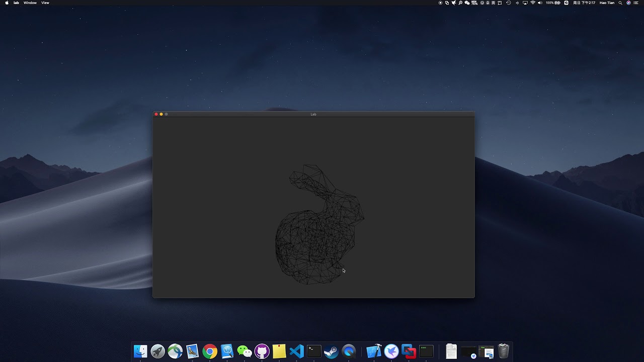
Task: Click the Lab window title bar text
Action: pos(313,114)
